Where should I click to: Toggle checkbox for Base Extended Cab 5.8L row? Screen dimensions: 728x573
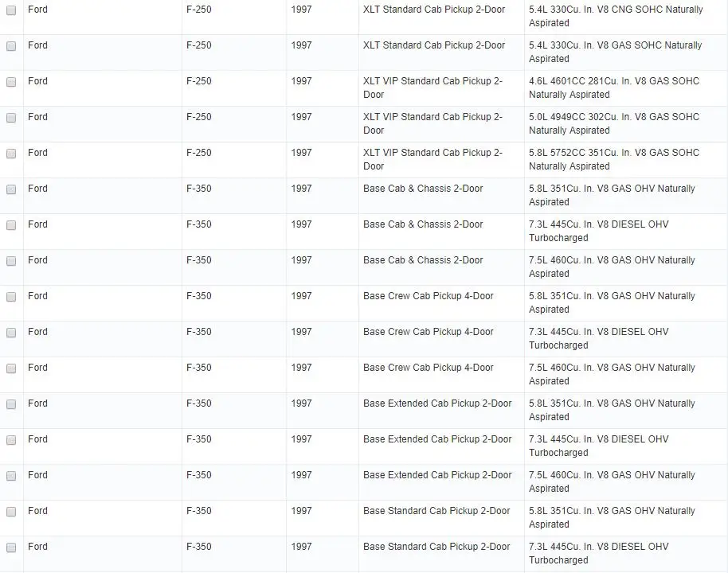[x=11, y=404]
